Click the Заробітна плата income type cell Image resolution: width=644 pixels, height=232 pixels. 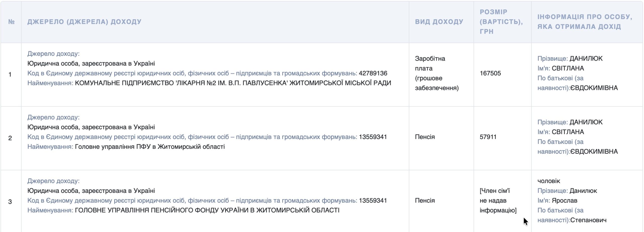coord(437,73)
